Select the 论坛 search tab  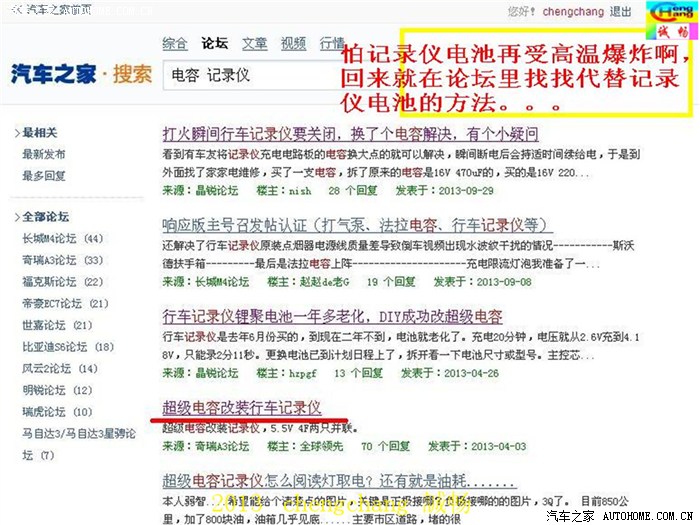[214, 43]
